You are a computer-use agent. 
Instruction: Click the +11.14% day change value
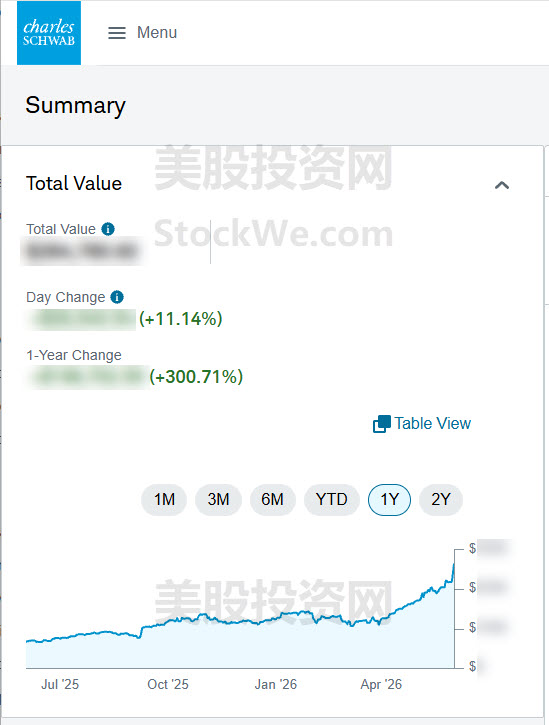pyautogui.click(x=181, y=319)
